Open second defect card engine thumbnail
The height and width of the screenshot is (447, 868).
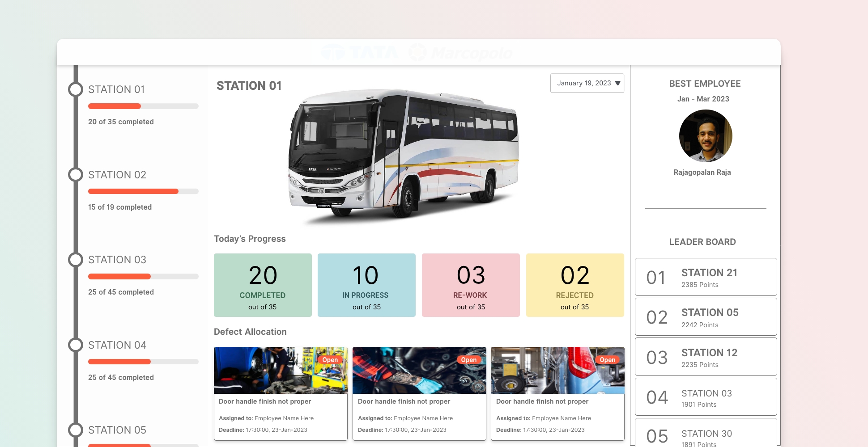[419, 370]
